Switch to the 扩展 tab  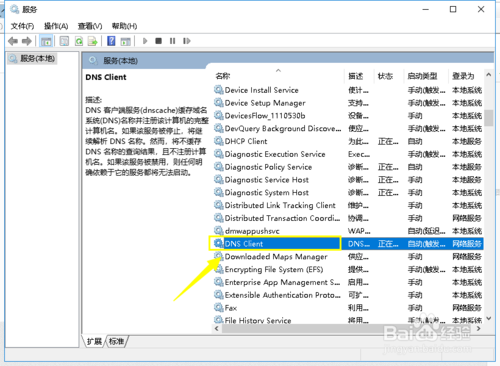pyautogui.click(x=94, y=341)
